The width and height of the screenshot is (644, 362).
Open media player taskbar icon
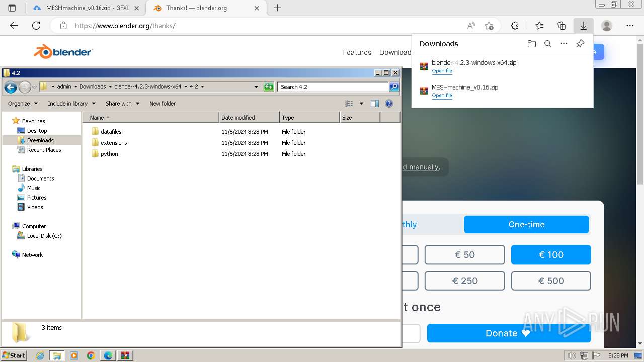coord(74,355)
